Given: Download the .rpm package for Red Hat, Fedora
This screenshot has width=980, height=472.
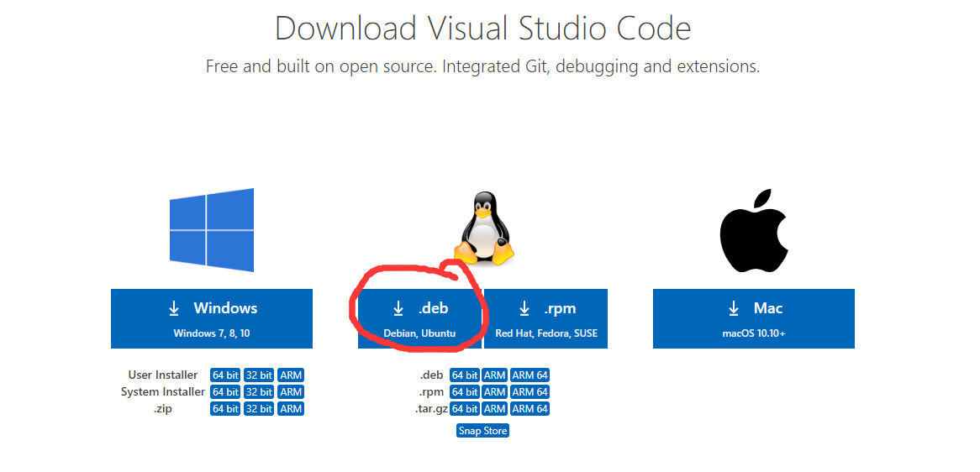Looking at the screenshot, I should point(546,318).
